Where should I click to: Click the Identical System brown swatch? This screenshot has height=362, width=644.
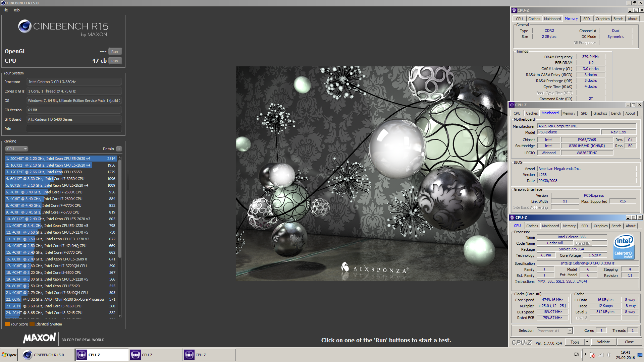pyautogui.click(x=32, y=324)
